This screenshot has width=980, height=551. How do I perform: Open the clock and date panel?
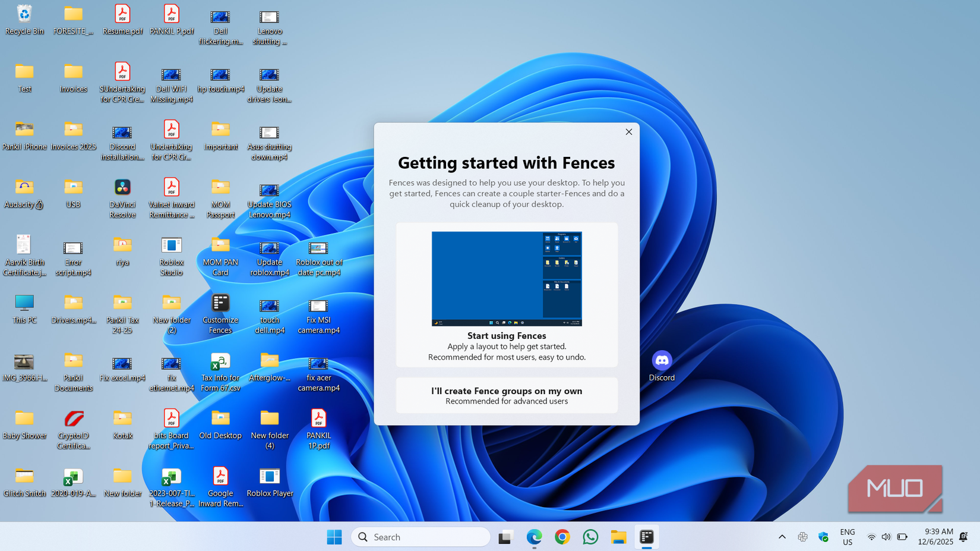point(935,537)
